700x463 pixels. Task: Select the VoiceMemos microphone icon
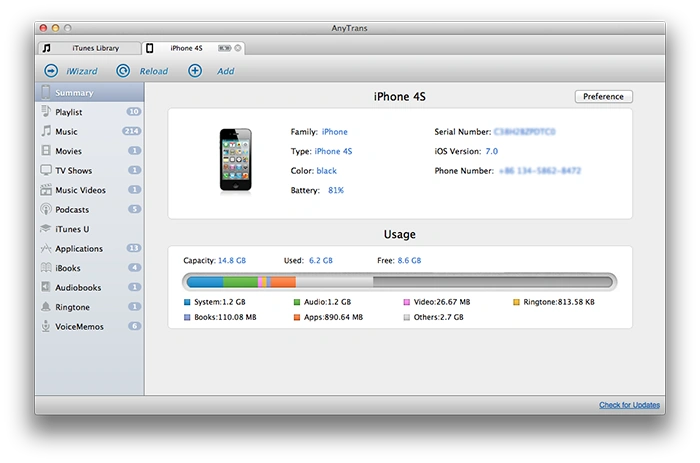tap(46, 326)
